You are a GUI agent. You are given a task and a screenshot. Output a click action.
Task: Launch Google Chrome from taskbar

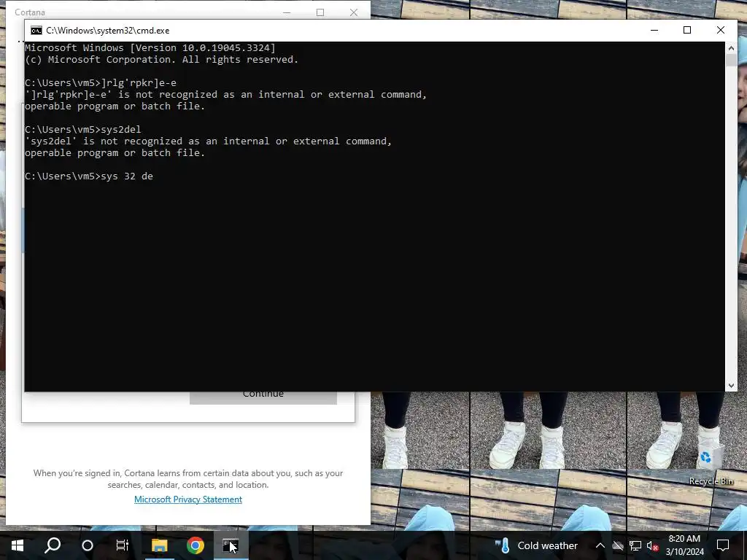196,545
